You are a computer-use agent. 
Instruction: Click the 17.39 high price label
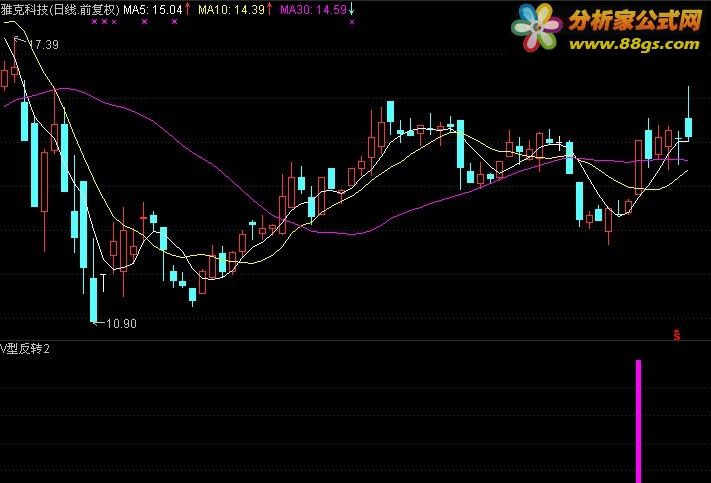[44, 44]
